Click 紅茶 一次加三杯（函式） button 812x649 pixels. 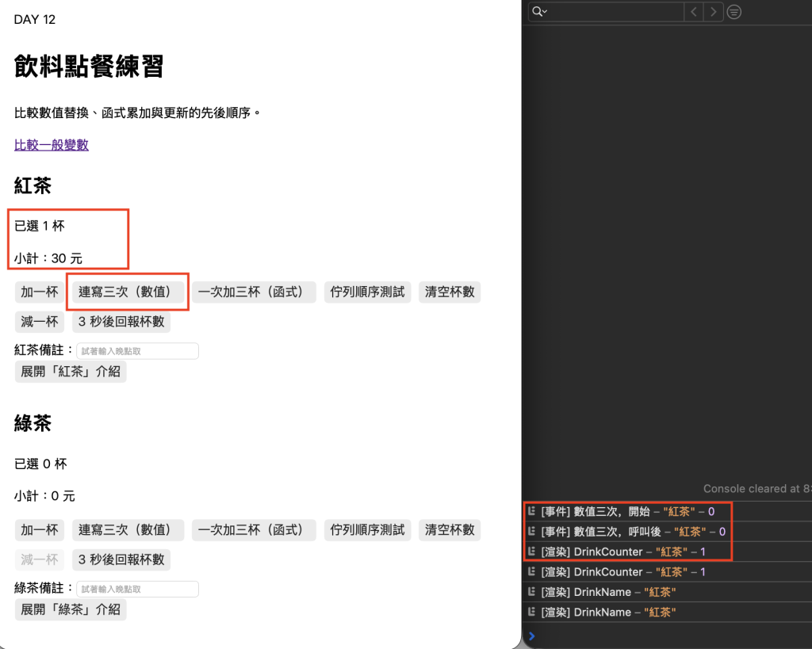[x=254, y=292]
